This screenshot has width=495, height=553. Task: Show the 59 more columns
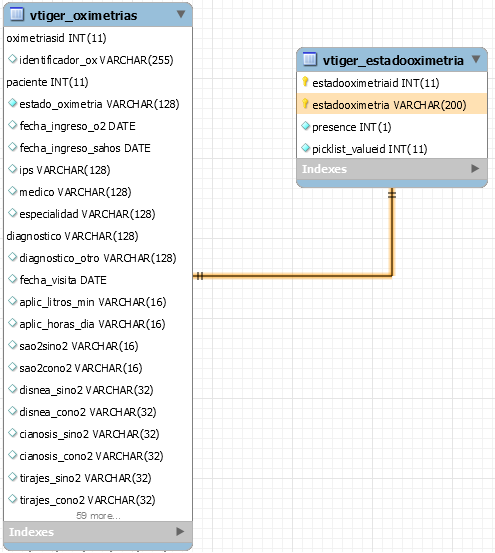pyautogui.click(x=98, y=516)
